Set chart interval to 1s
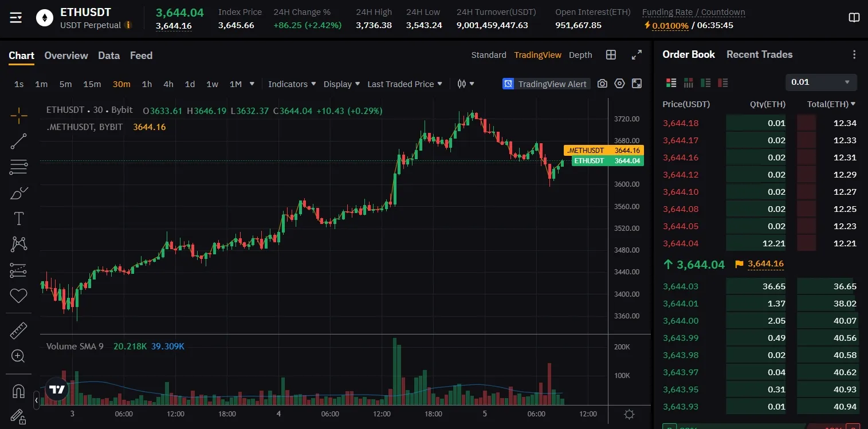The height and width of the screenshot is (429, 868). (x=19, y=84)
